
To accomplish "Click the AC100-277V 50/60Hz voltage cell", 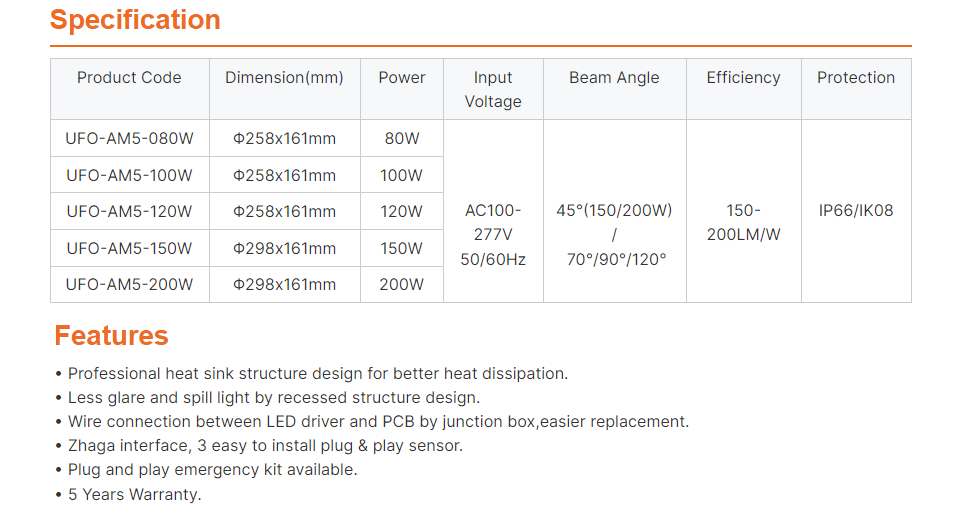I will tap(493, 235).
